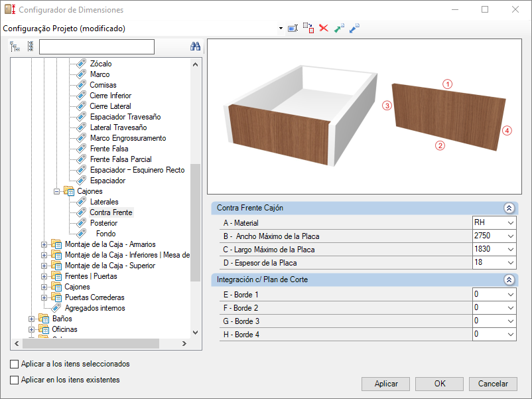Click the collapse tree icon
The width and height of the screenshot is (532, 399).
tap(30, 46)
